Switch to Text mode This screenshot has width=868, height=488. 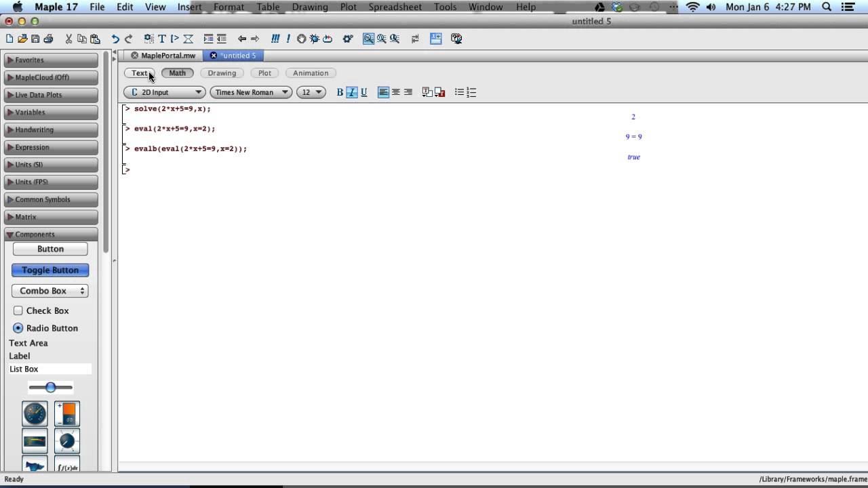(139, 73)
